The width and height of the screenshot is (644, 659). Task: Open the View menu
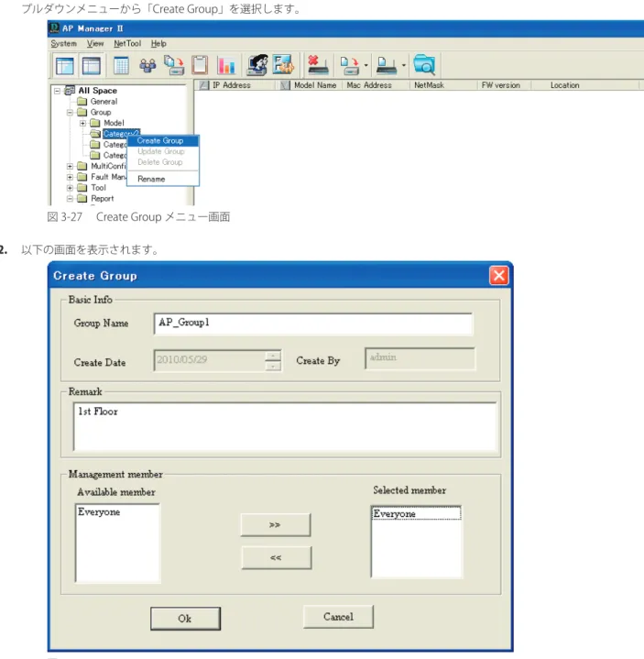95,44
